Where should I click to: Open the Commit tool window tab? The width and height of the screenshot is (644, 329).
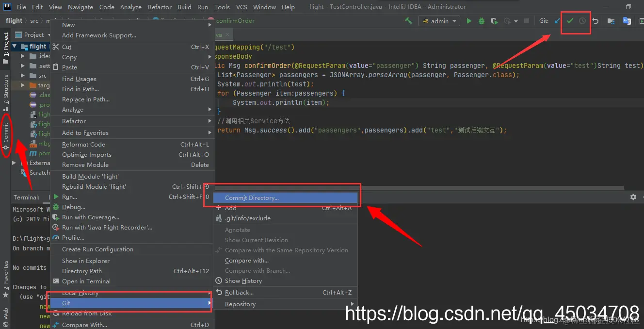tap(5, 135)
